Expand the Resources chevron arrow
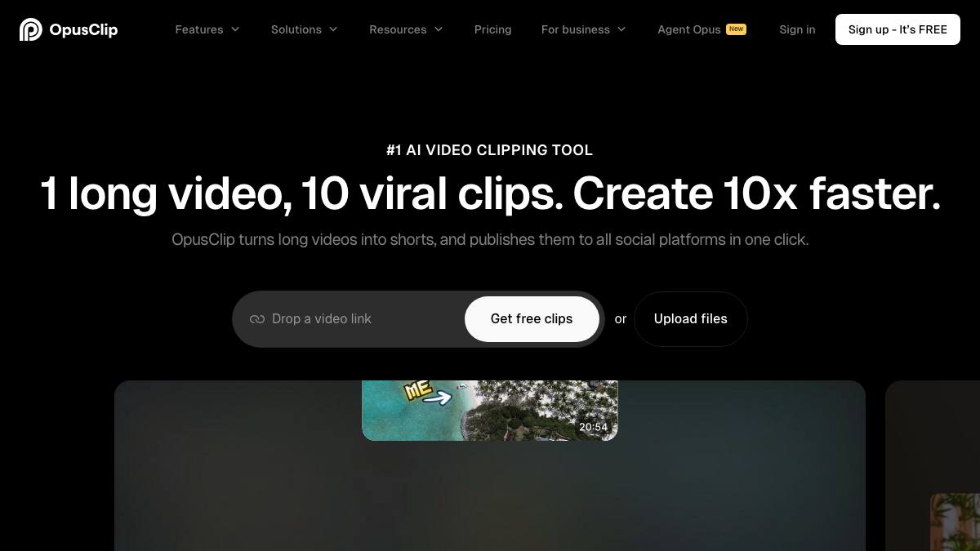The width and height of the screenshot is (980, 551). point(439,29)
